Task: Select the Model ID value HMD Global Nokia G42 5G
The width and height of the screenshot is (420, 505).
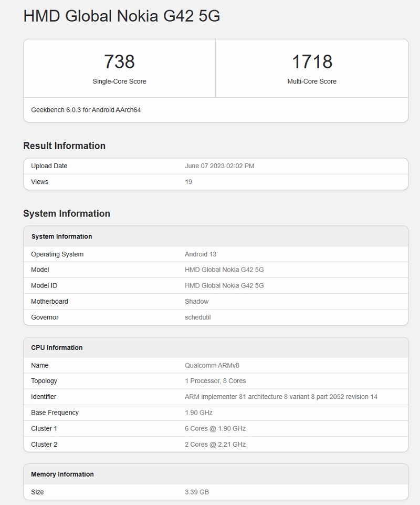Action: click(x=225, y=285)
